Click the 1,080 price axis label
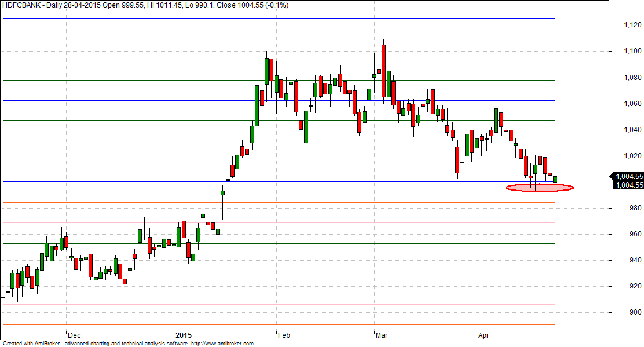The width and height of the screenshot is (644, 347). (x=632, y=78)
